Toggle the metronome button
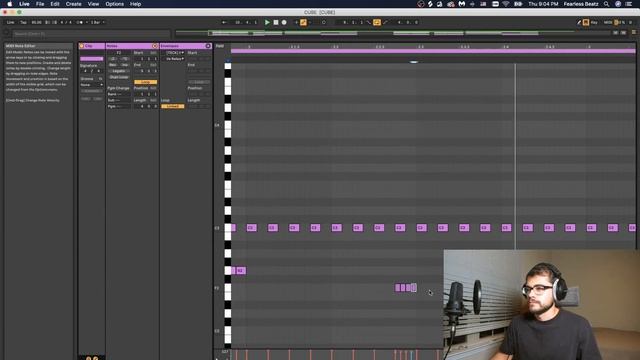Image resolution: width=640 pixels, height=360 pixels. pos(80,22)
